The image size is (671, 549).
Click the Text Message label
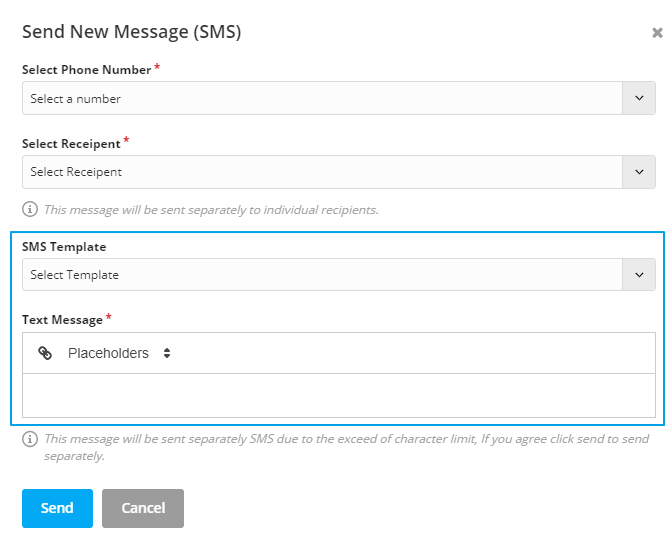[62, 320]
